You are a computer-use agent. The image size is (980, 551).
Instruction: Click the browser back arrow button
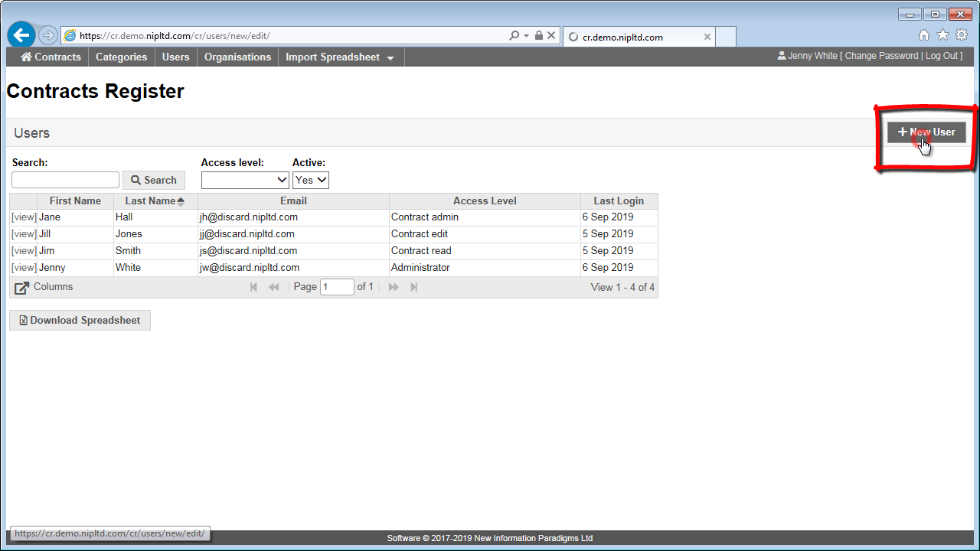pos(21,35)
